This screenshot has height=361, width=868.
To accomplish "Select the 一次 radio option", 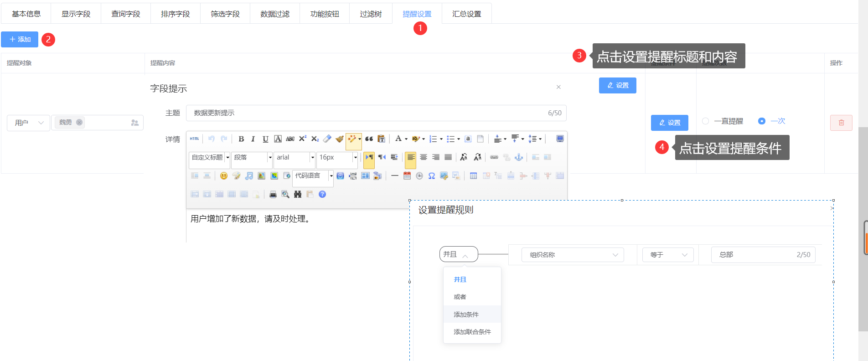I will [x=762, y=121].
